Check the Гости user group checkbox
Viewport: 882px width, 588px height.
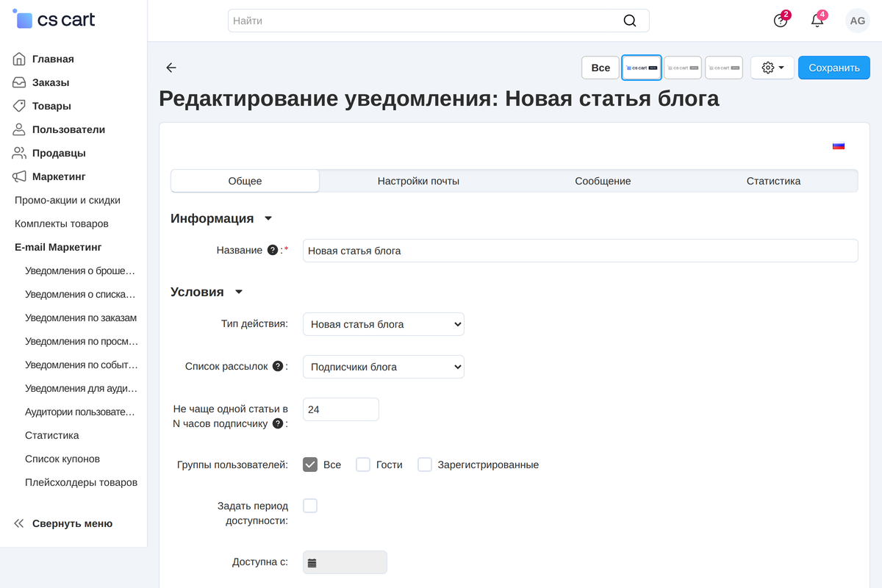pyautogui.click(x=363, y=465)
